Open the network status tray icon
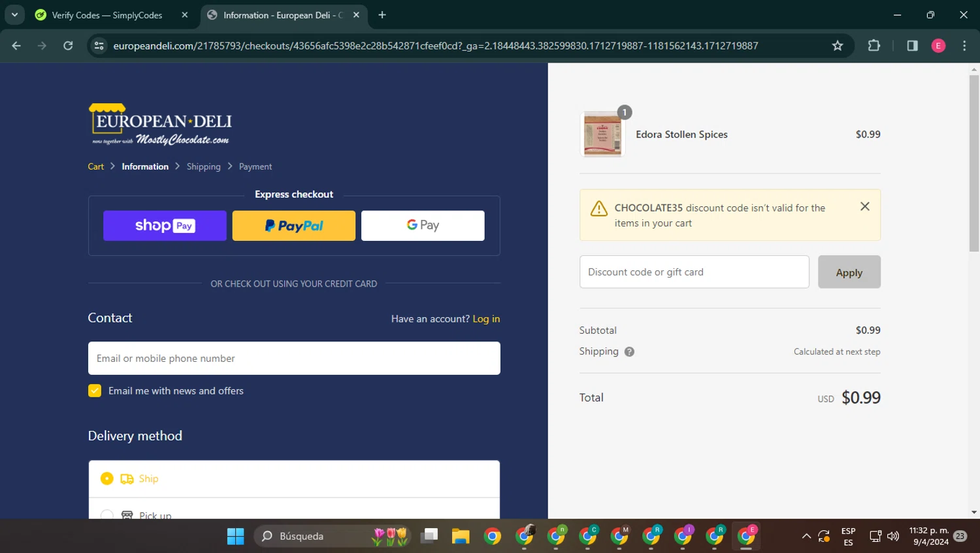Viewport: 980px width, 553px height. pyautogui.click(x=875, y=536)
